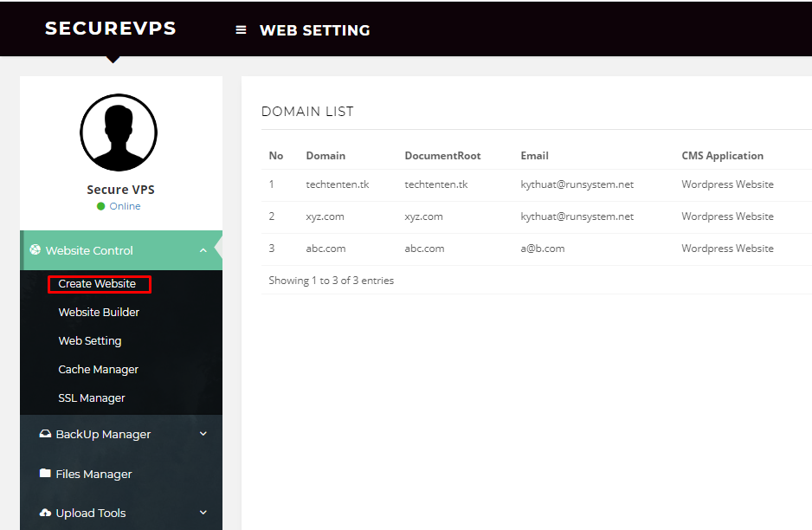Click the Website Control globe icon
812x530 pixels.
pos(35,249)
